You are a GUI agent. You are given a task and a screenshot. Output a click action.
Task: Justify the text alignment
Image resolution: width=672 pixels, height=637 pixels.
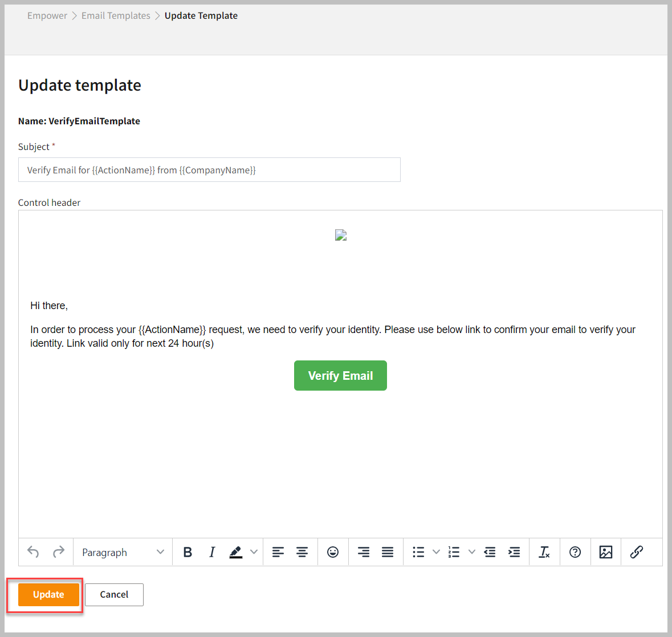388,552
